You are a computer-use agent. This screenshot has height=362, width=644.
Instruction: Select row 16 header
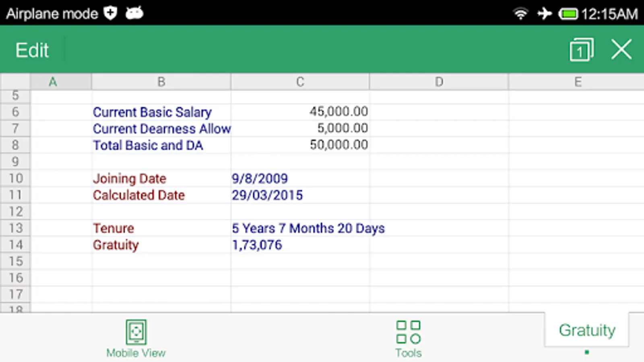point(15,278)
